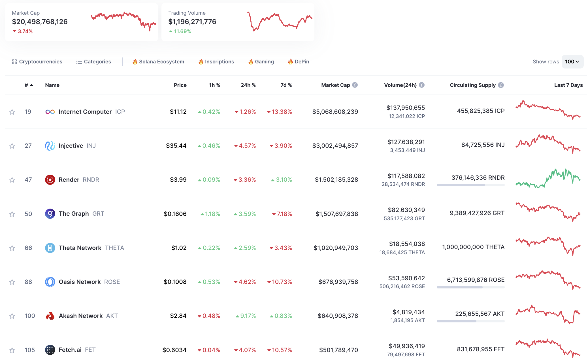Select Inscriptions filter
This screenshot has height=364, width=588.
pyautogui.click(x=216, y=62)
